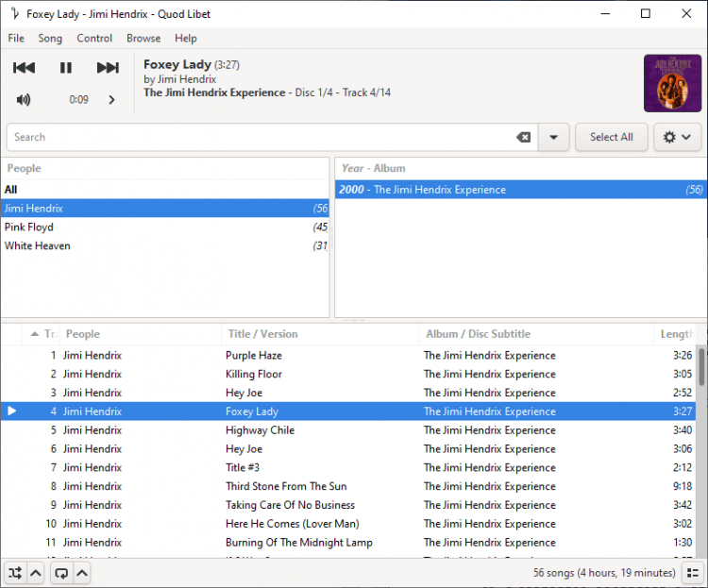The image size is (708, 588).
Task: Select track 6 Hey Joe row
Action: (347, 449)
